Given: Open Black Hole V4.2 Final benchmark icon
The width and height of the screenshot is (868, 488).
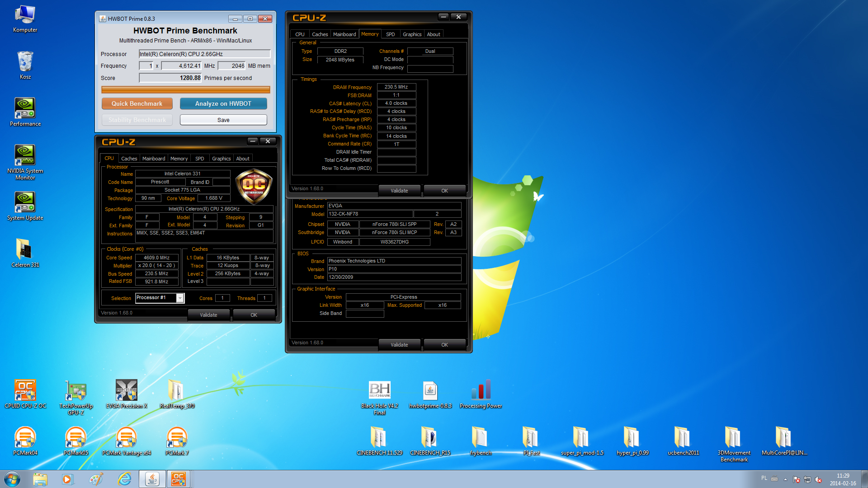Looking at the screenshot, I should coord(379,398).
